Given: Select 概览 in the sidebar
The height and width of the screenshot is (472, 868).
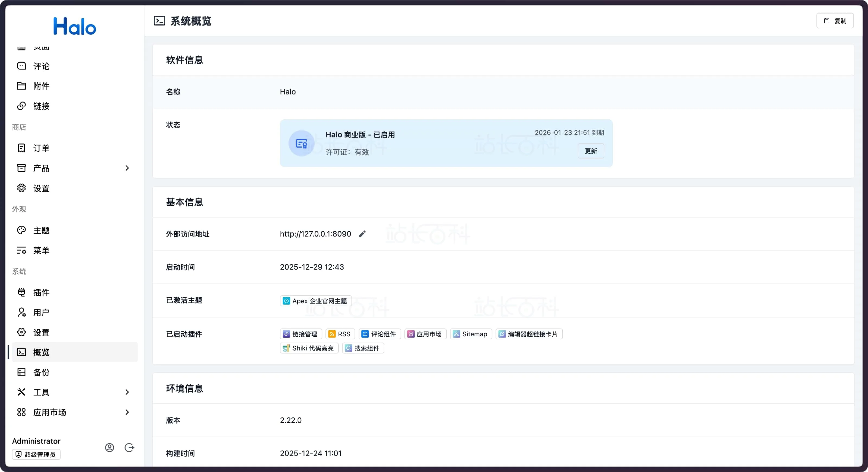Looking at the screenshot, I should coord(41,352).
